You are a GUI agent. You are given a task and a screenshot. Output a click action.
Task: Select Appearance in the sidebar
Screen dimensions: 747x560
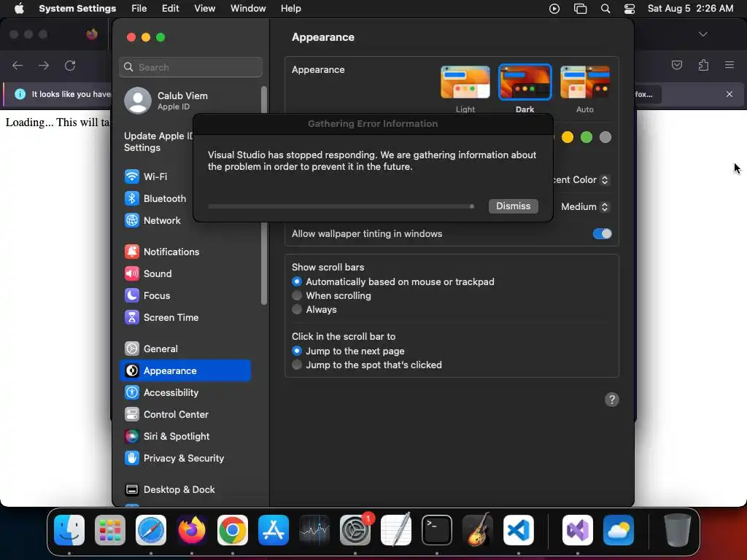[185, 371]
